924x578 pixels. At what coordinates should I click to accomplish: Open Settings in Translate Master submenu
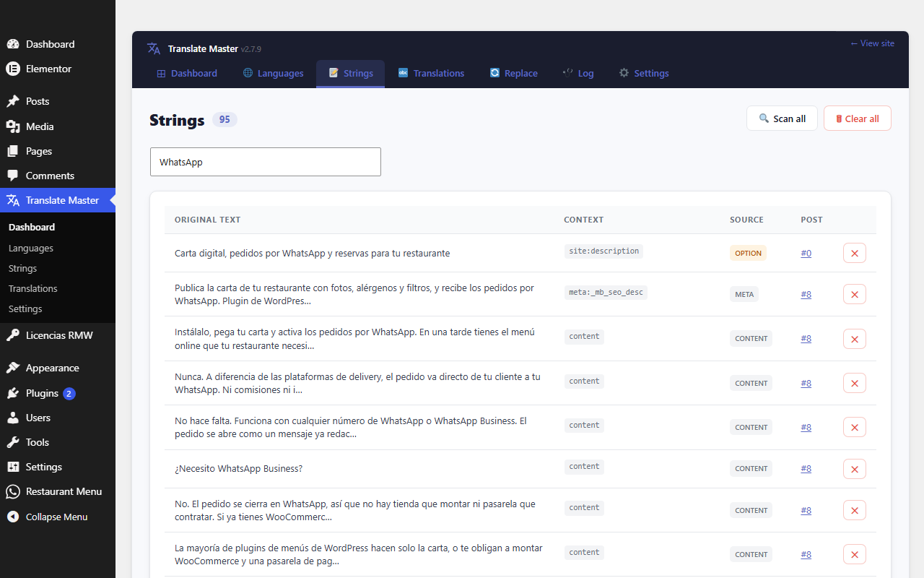coord(25,309)
